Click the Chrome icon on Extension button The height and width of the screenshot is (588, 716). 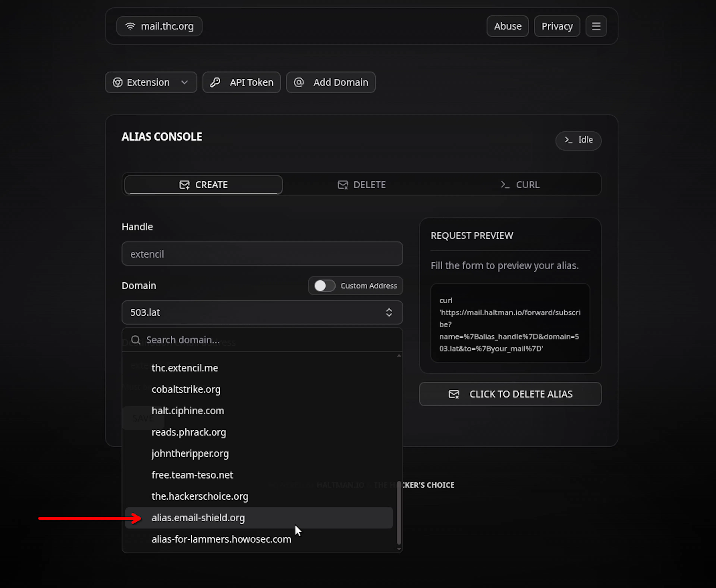(x=117, y=82)
